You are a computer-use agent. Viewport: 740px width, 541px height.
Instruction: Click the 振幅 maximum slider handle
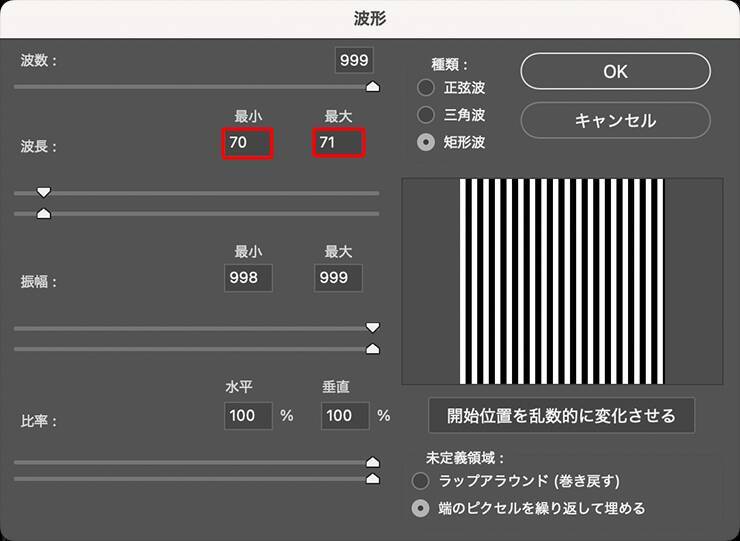coord(373,349)
